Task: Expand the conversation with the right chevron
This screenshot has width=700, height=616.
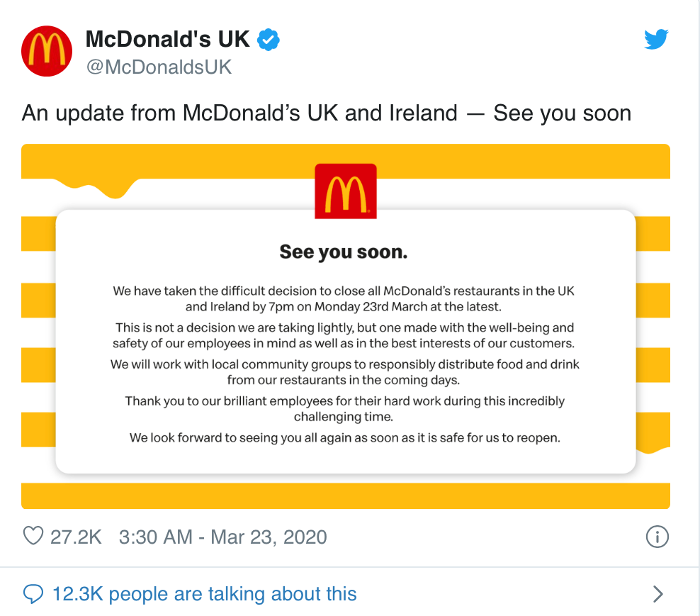Action: [x=657, y=593]
